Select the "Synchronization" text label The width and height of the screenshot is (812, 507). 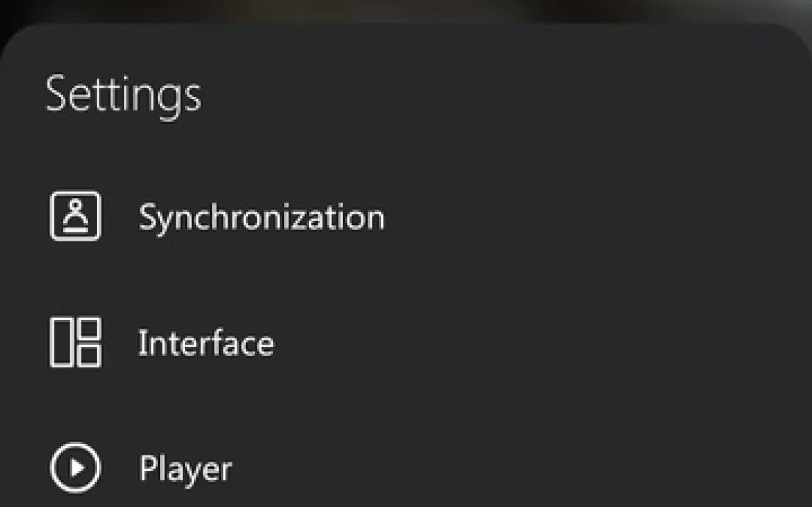261,217
